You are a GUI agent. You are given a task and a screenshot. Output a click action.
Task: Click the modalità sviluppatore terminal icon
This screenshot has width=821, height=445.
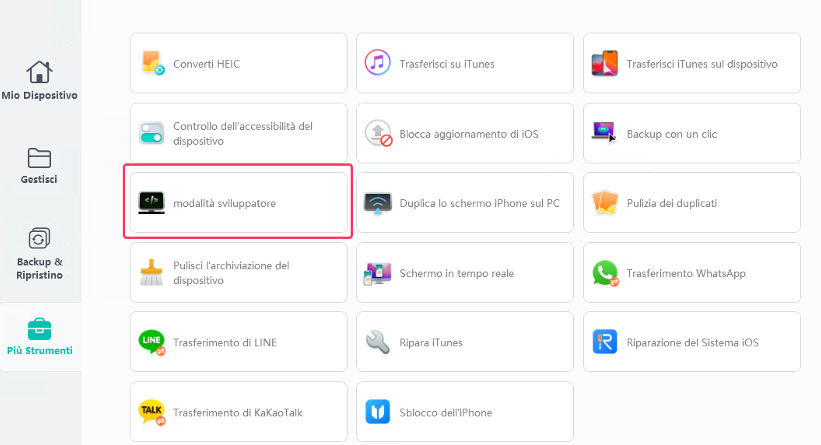[152, 203]
